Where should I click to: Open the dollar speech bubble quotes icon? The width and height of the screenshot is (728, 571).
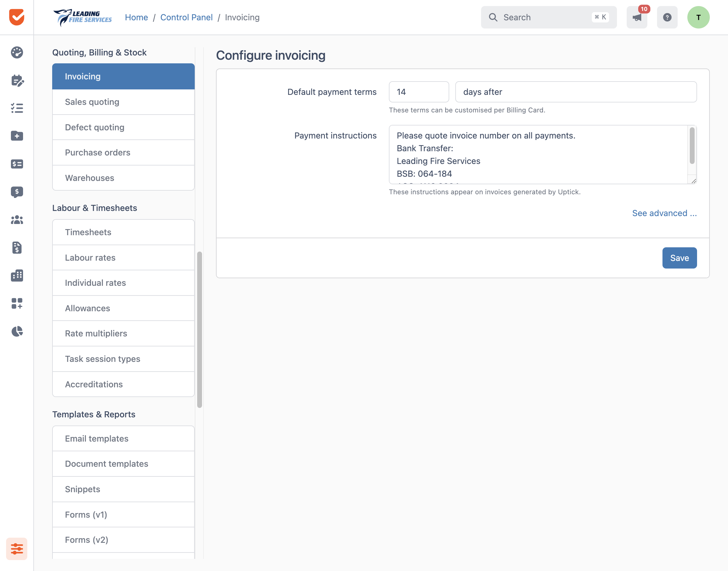(17, 192)
